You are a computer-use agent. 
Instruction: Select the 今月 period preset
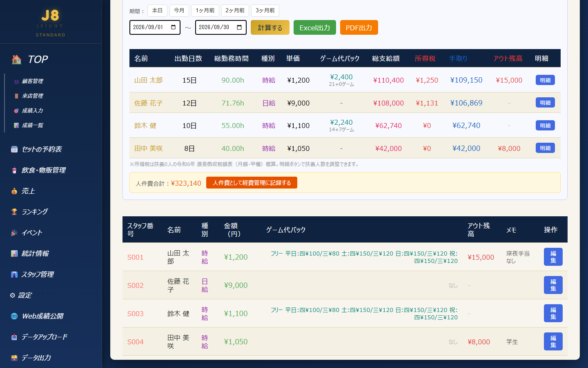[179, 11]
